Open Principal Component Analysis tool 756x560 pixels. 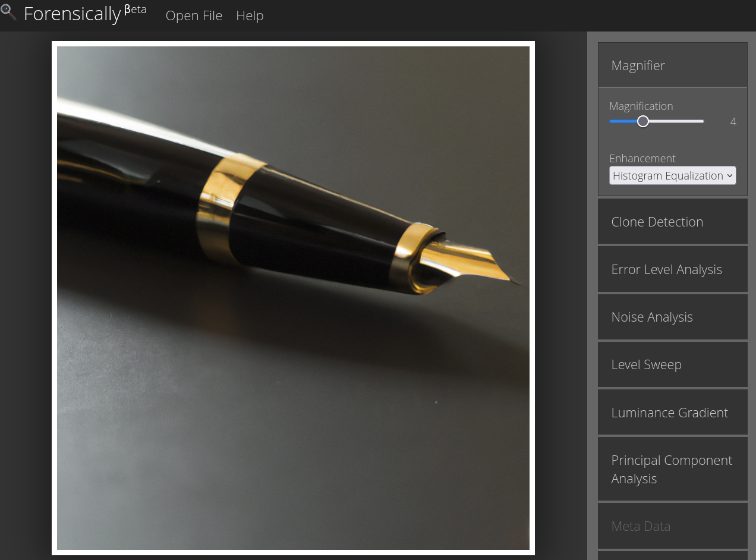pos(673,469)
